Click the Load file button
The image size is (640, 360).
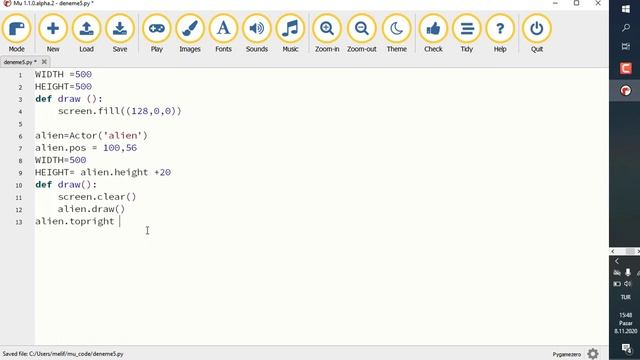tap(86, 33)
